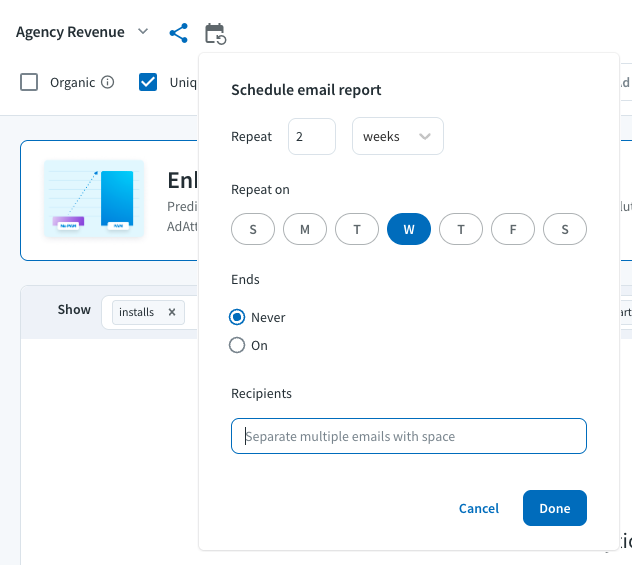Remove the installs tag with the x

pyautogui.click(x=172, y=312)
